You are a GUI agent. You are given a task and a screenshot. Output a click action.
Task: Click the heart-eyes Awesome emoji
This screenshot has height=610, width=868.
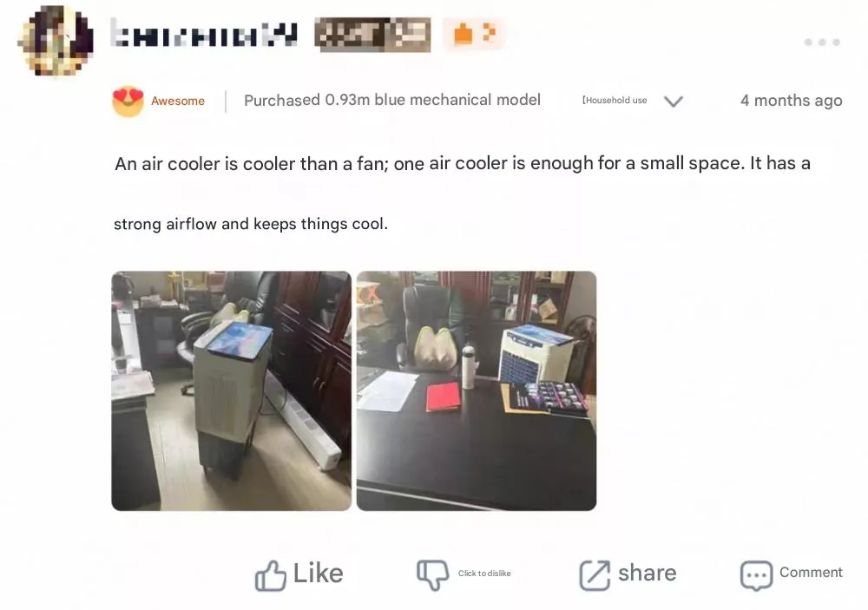128,102
